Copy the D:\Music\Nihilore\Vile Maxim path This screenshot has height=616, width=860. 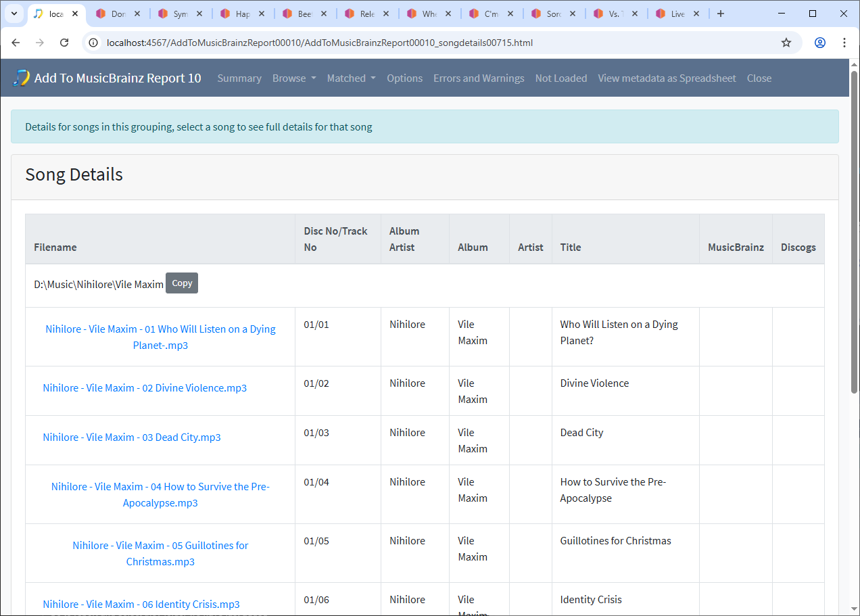tap(182, 283)
